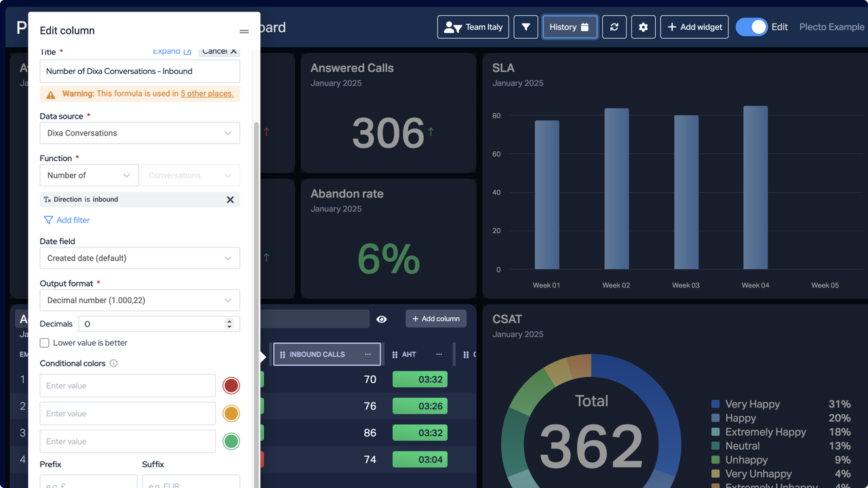Click the AHT value 03:04
The width and height of the screenshot is (868, 488).
pyautogui.click(x=420, y=460)
